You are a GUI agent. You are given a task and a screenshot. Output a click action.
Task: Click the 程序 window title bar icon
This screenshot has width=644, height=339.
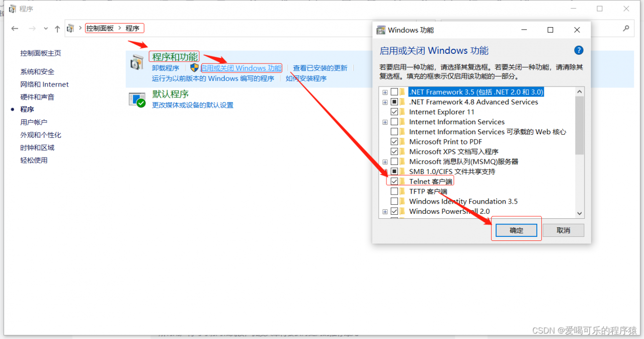[12, 9]
